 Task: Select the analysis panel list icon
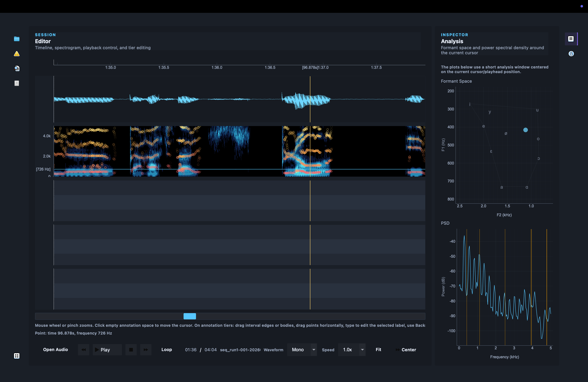571,39
